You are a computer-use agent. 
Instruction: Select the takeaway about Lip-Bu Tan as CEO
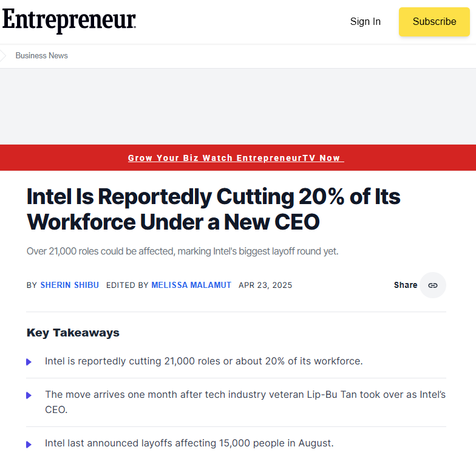coord(245,402)
